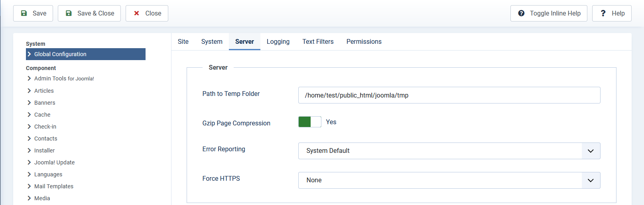This screenshot has height=205, width=644.
Task: Switch to the Logging tab
Action: [278, 41]
